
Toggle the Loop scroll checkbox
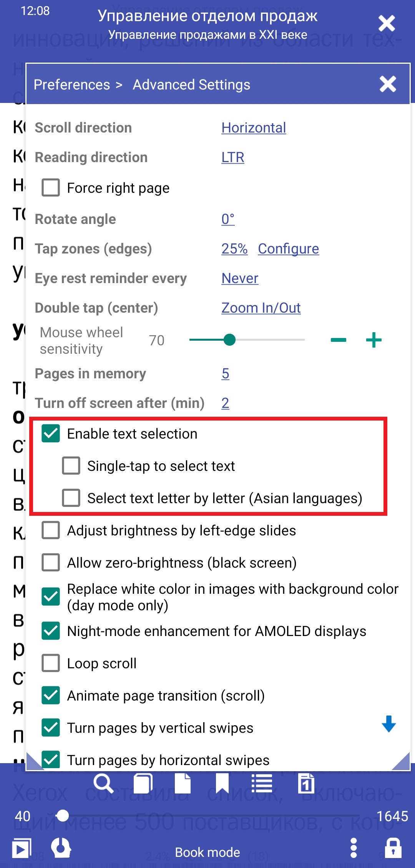[x=51, y=663]
